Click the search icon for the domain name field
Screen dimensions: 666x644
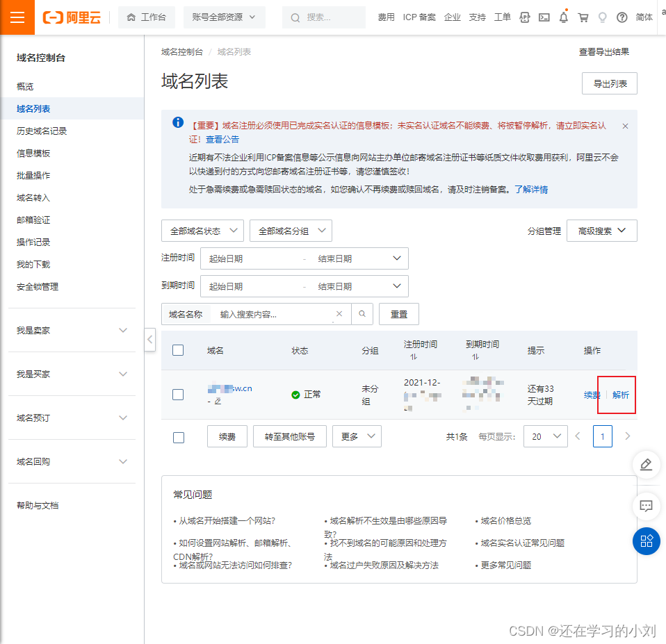tap(362, 314)
